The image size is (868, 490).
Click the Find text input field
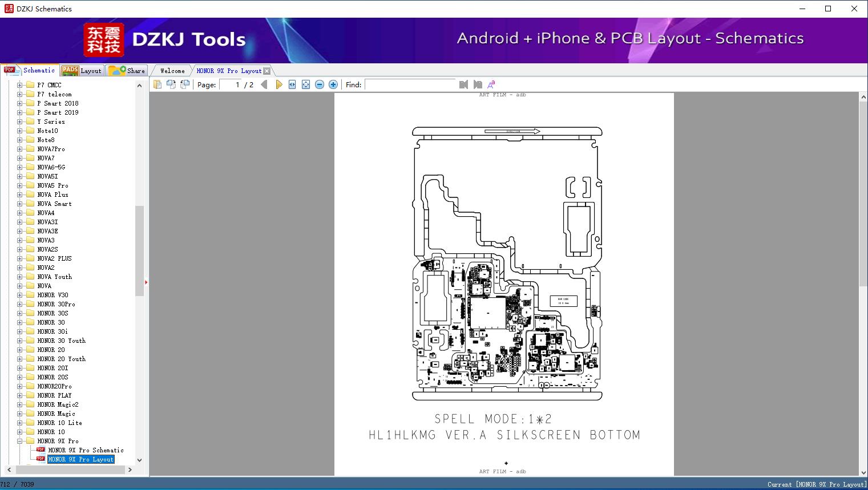[x=410, y=84]
